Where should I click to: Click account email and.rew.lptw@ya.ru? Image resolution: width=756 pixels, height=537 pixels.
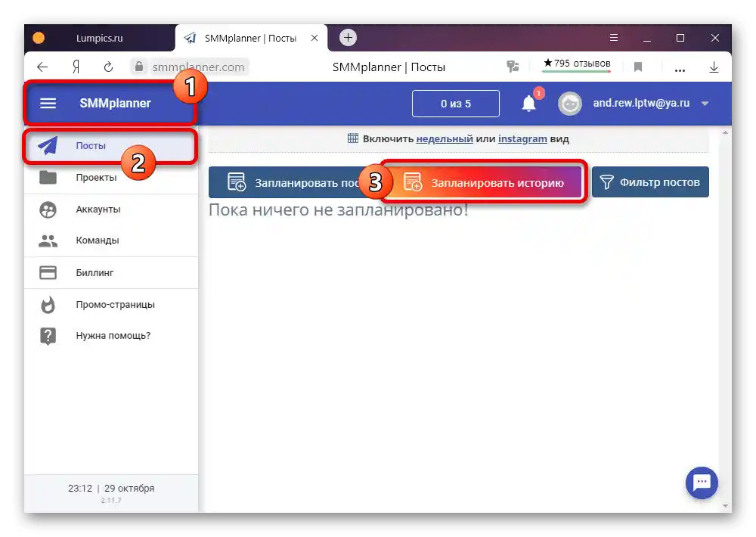[641, 104]
